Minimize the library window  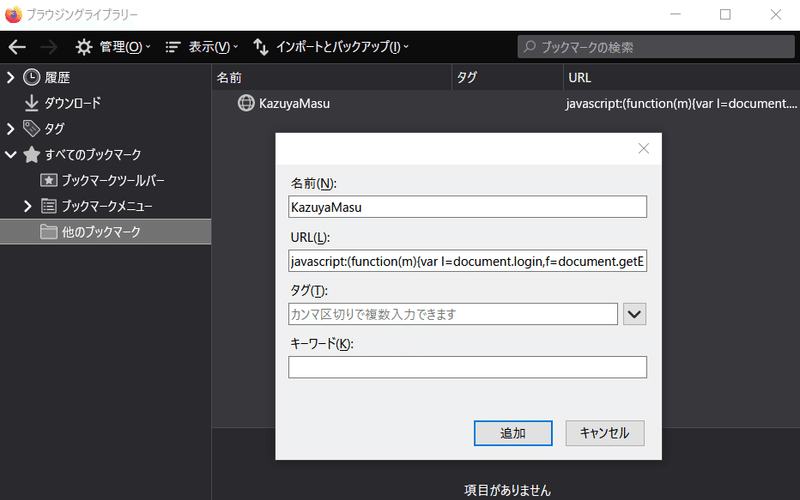pyautogui.click(x=676, y=14)
